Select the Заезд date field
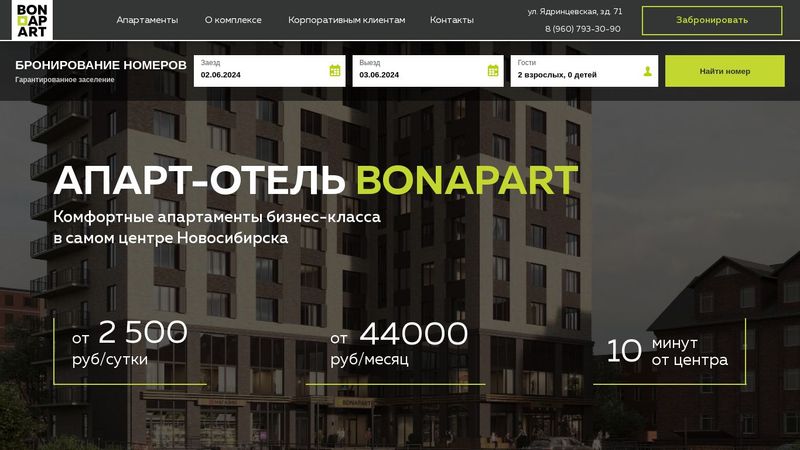The width and height of the screenshot is (800, 450). 269,71
